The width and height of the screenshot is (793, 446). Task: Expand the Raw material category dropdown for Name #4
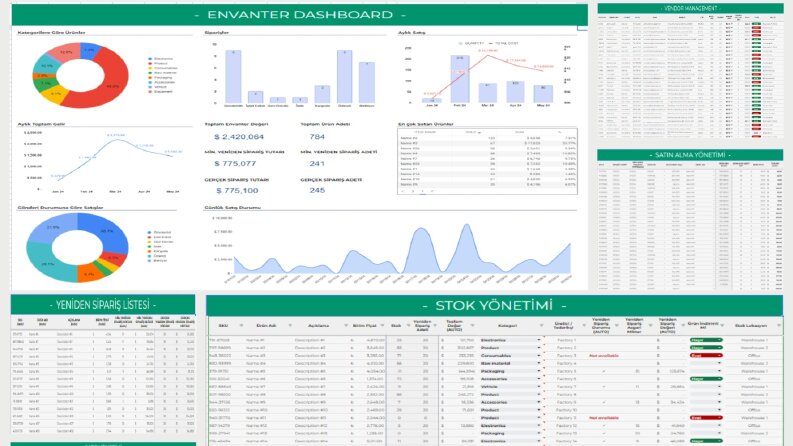click(539, 364)
